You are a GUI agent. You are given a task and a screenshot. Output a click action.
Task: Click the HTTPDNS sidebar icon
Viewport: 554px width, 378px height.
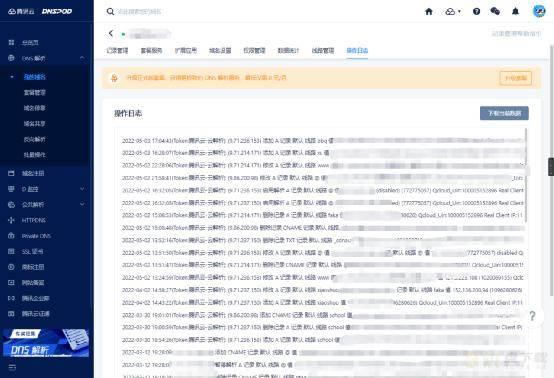(x=11, y=220)
